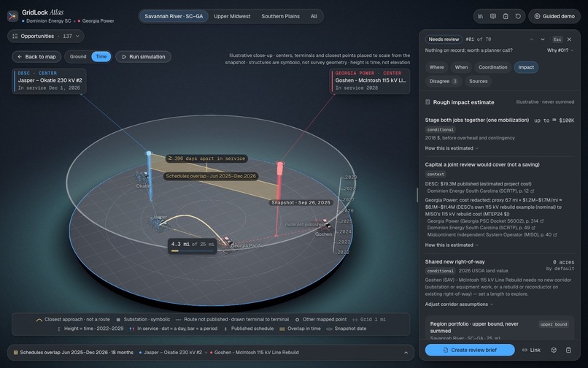Click the Other mapped point legend circle
The image size is (588, 368).
coord(297,320)
